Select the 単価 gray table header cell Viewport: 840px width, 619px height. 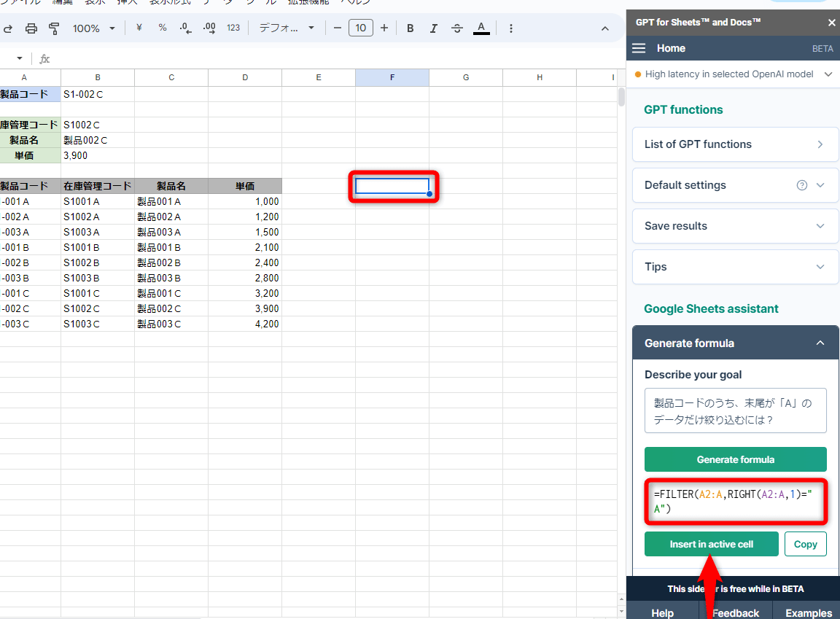tap(245, 187)
